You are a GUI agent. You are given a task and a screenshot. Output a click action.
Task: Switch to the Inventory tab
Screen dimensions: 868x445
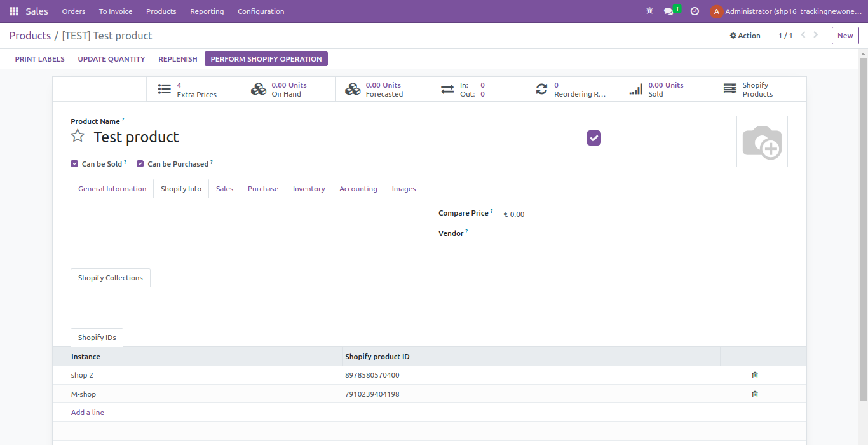point(309,189)
